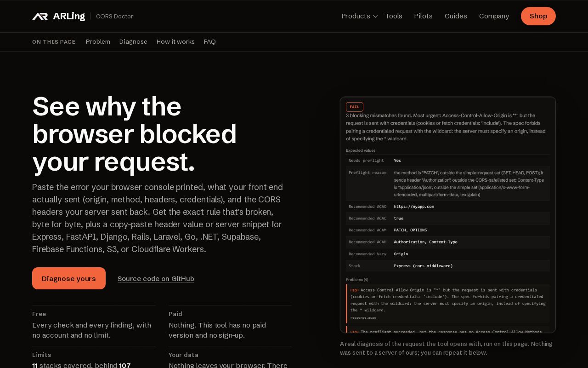Click the CORS Doctor label in header
This screenshot has width=588, height=368.
[x=114, y=16]
